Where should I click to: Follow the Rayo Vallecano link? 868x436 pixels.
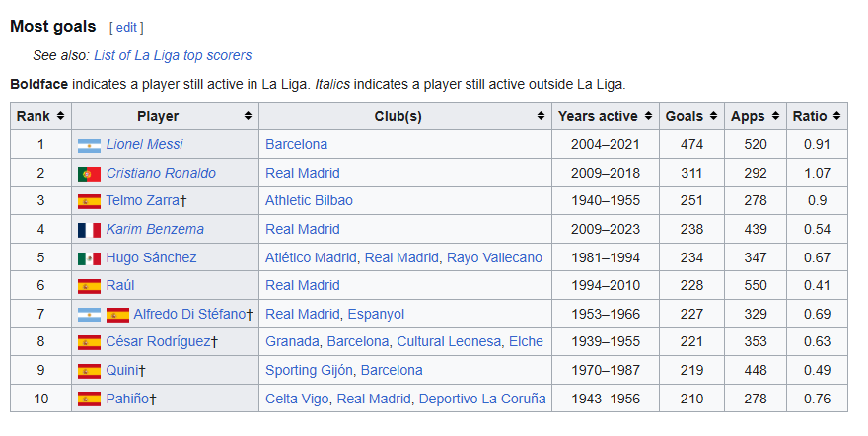(494, 257)
